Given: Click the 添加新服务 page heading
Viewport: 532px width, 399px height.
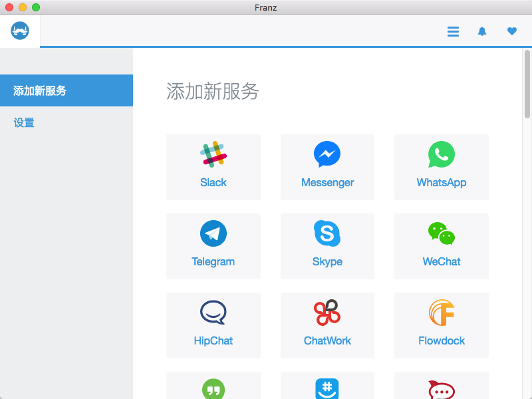Looking at the screenshot, I should (213, 92).
